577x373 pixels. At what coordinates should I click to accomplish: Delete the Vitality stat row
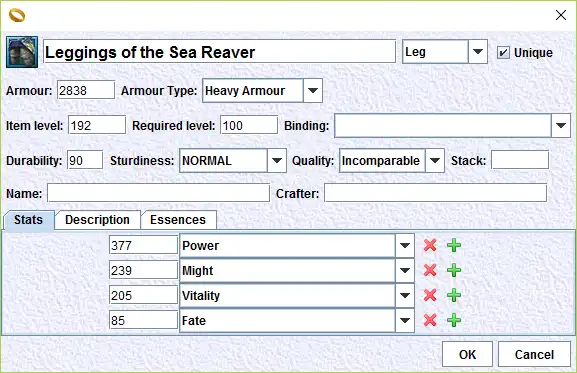(x=430, y=295)
